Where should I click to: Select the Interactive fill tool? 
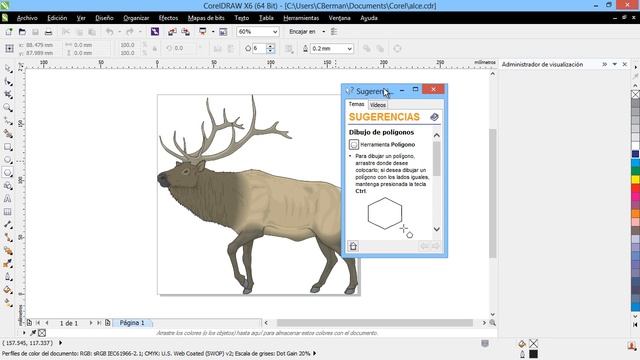coord(8,303)
